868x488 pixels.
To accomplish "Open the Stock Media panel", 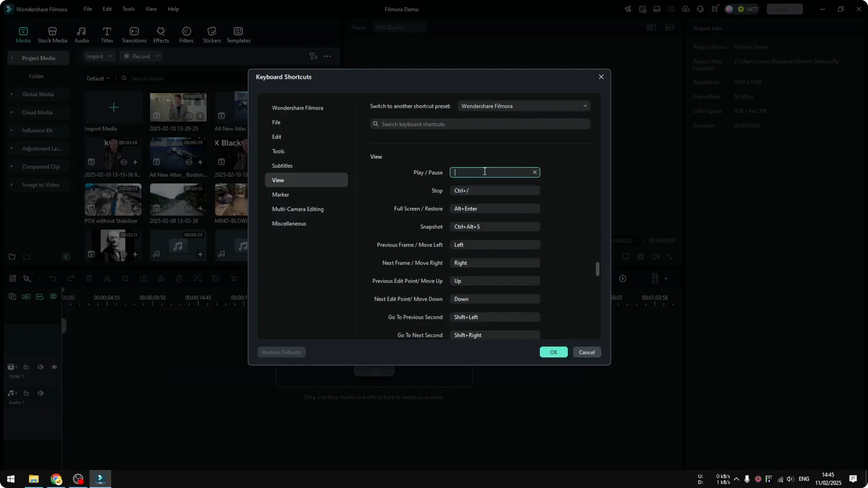I will [x=52, y=34].
